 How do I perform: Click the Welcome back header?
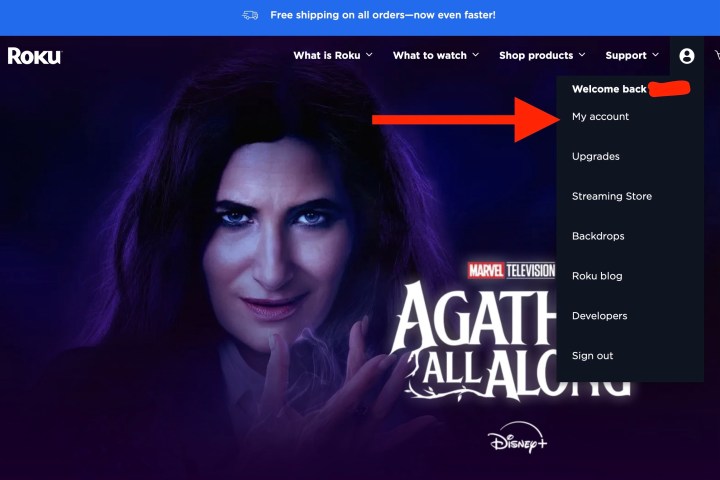coord(609,89)
